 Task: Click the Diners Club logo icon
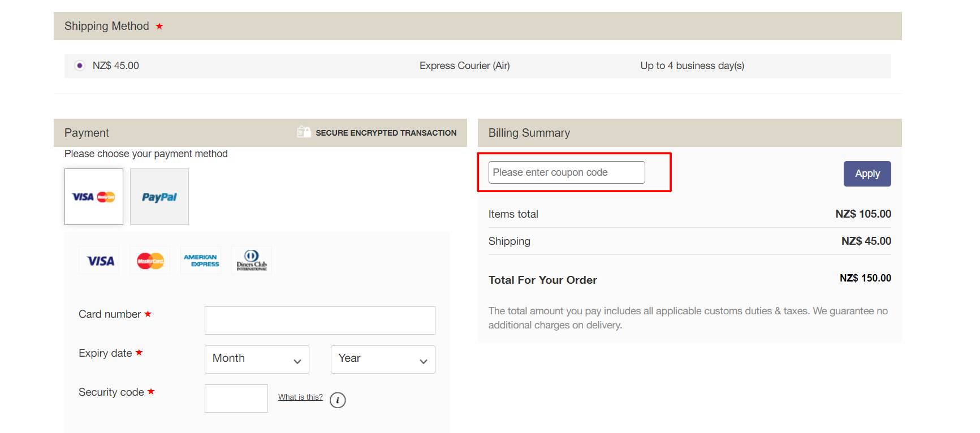(x=252, y=260)
